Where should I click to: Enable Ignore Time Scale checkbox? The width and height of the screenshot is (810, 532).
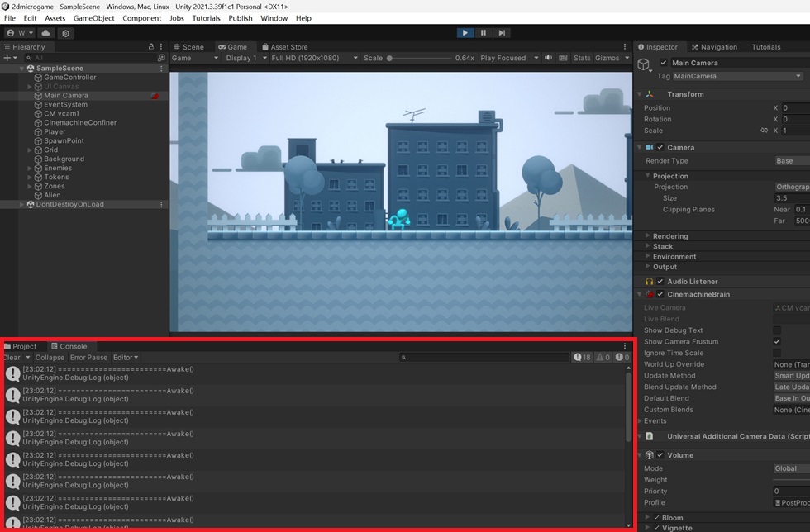tap(776, 353)
